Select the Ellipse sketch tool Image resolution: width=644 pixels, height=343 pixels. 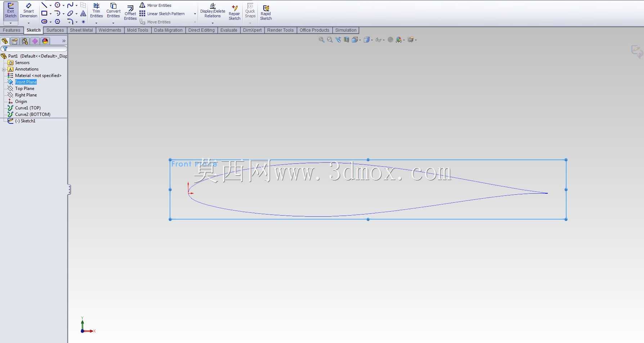[x=70, y=13]
